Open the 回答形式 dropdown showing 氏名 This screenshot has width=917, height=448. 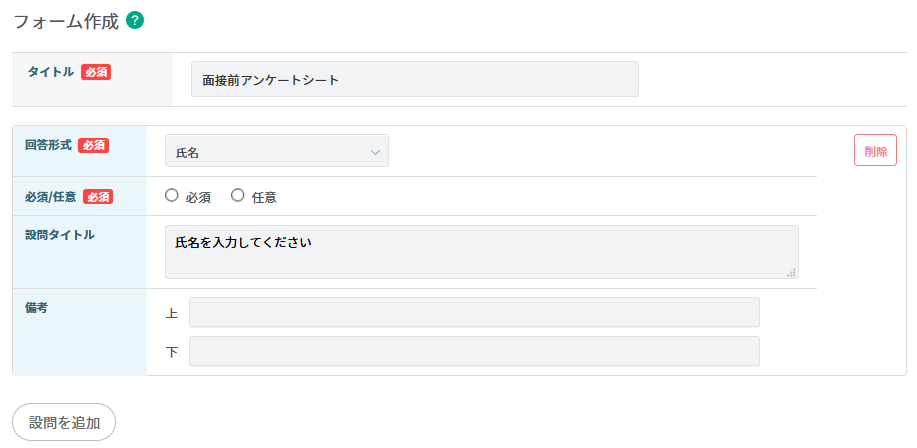pyautogui.click(x=276, y=152)
